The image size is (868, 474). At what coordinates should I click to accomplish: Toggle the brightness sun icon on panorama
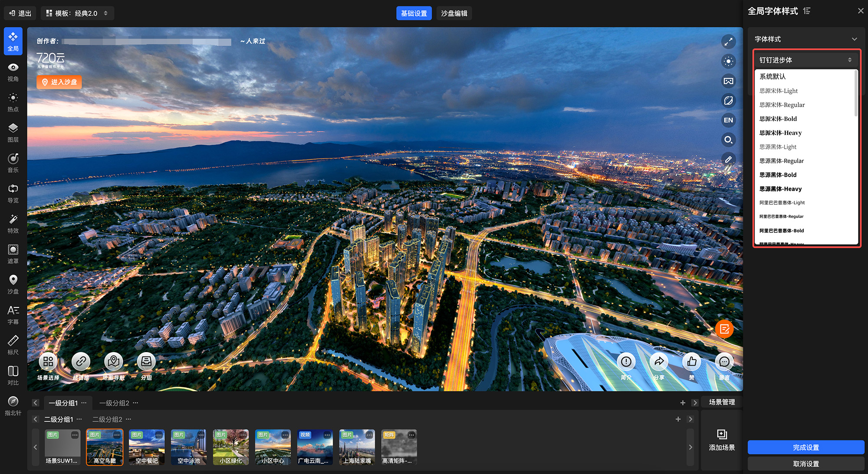point(728,61)
